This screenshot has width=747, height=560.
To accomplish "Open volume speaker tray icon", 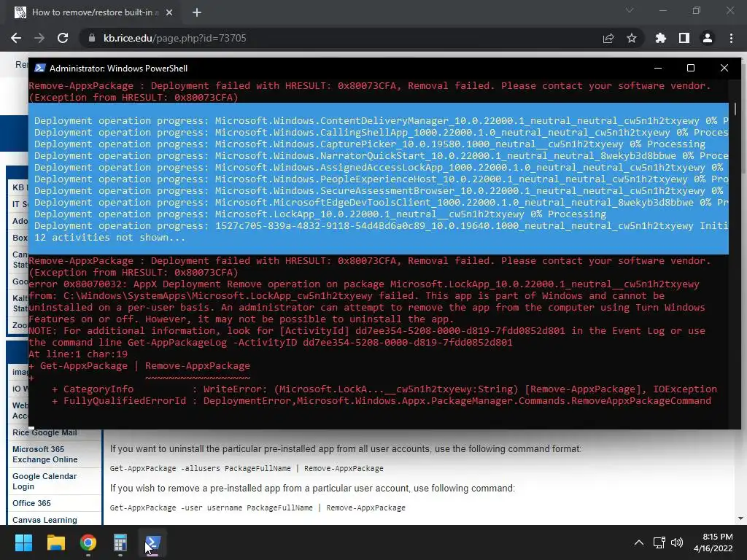I will 676,542.
